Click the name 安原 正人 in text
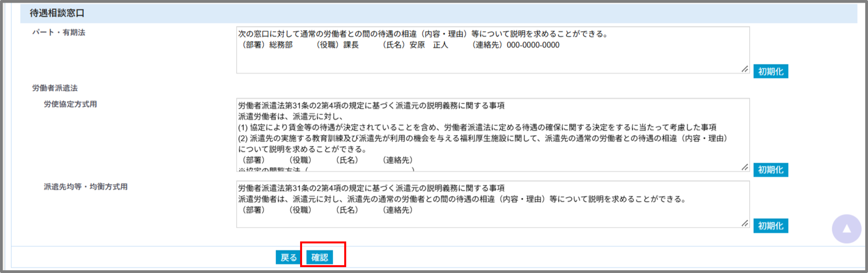The height and width of the screenshot is (273, 868). [429, 45]
